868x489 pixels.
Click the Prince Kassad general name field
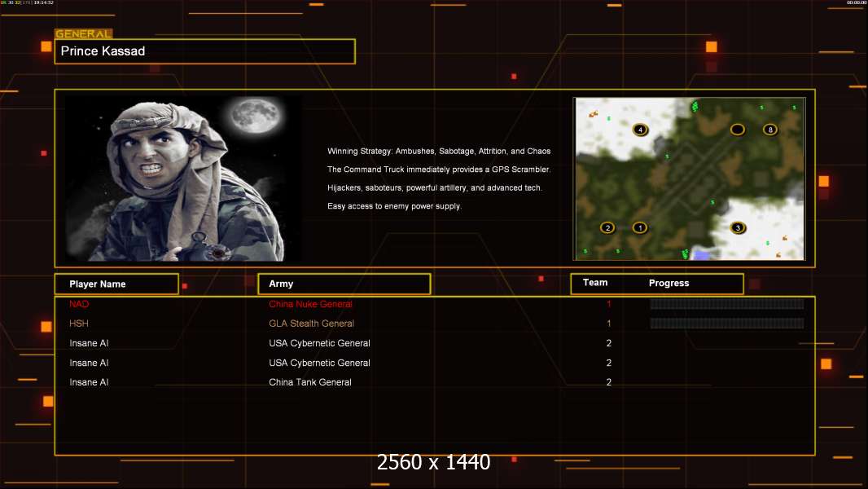click(x=205, y=51)
